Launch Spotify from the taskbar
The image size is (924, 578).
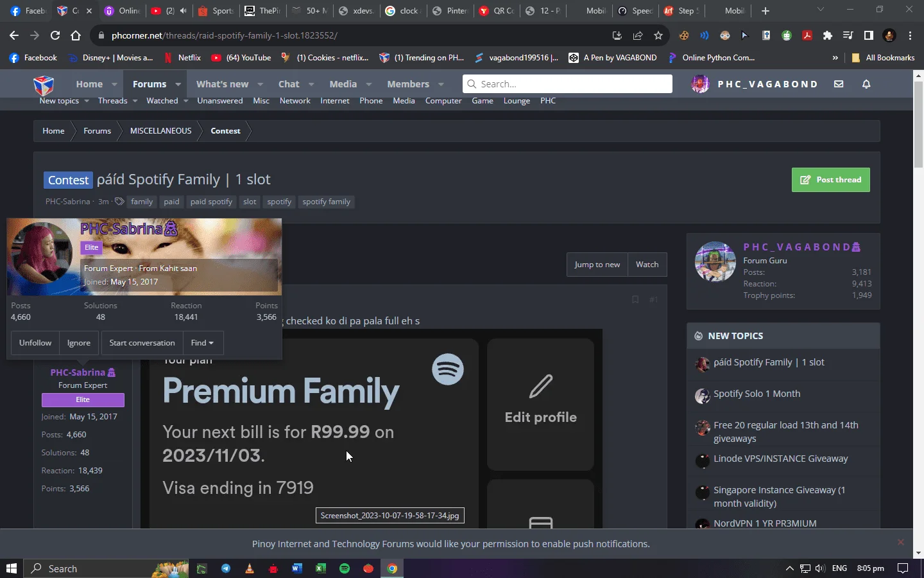tap(345, 568)
